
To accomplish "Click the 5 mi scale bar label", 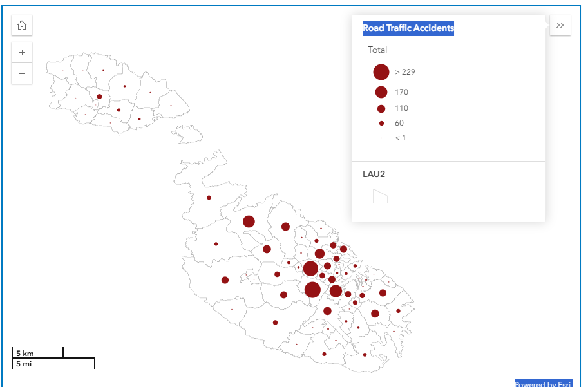I will (x=24, y=364).
